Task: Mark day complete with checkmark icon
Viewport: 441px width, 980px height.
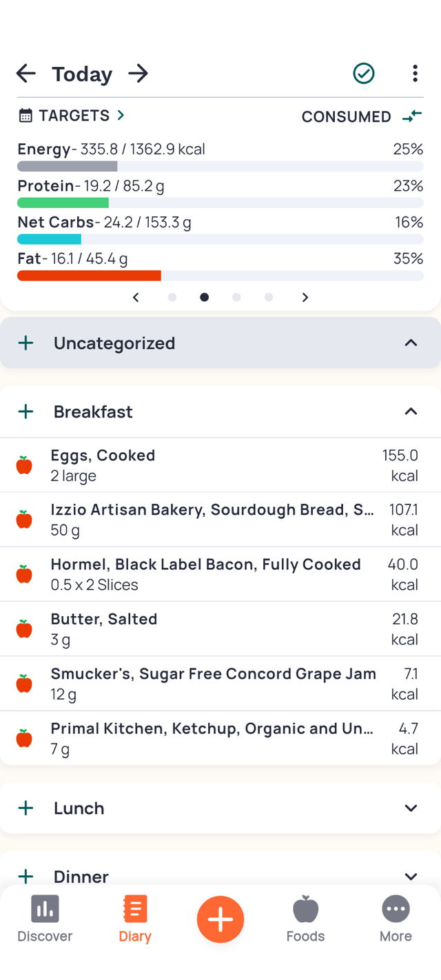Action: pos(364,74)
